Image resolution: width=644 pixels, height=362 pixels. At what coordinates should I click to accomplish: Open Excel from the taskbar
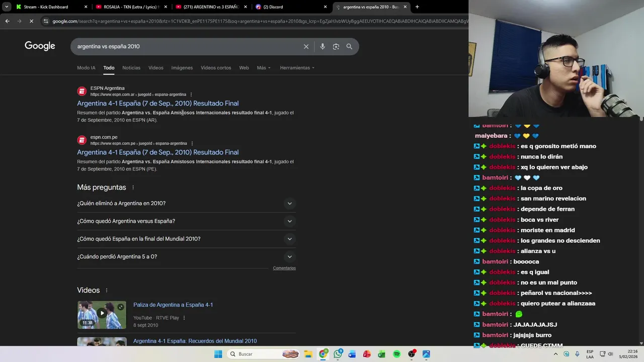tap(381, 354)
